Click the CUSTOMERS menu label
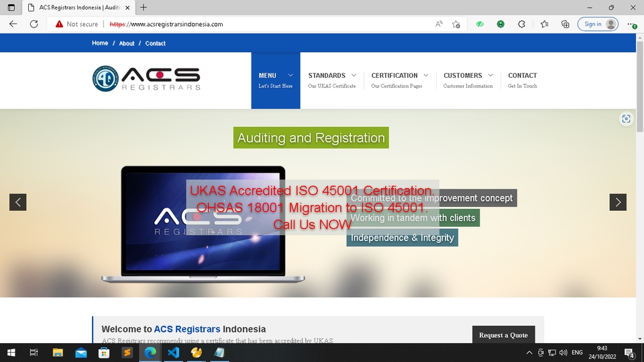The height and width of the screenshot is (362, 644). [x=462, y=75]
